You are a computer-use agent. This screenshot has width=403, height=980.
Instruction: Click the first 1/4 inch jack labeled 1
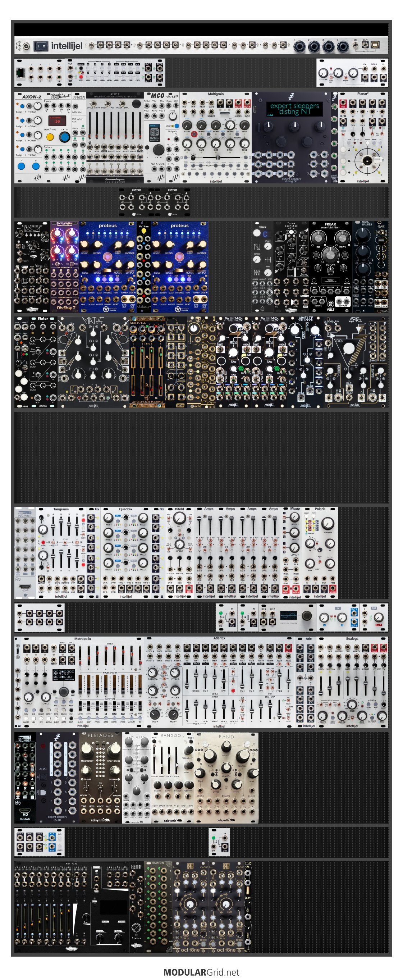click(299, 47)
